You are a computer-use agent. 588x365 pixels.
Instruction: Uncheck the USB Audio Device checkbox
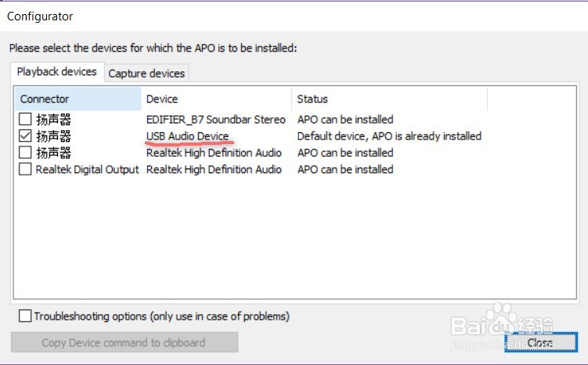coord(25,136)
